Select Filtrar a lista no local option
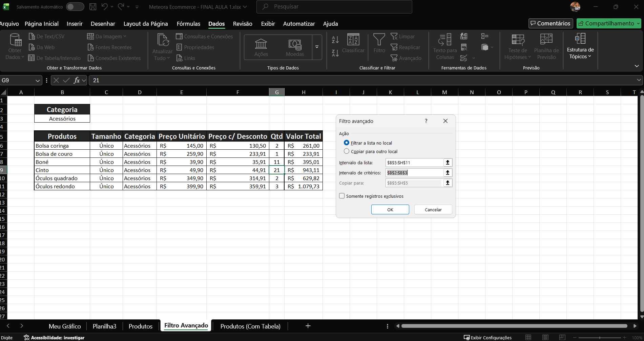The height and width of the screenshot is (341, 644). [x=347, y=143]
